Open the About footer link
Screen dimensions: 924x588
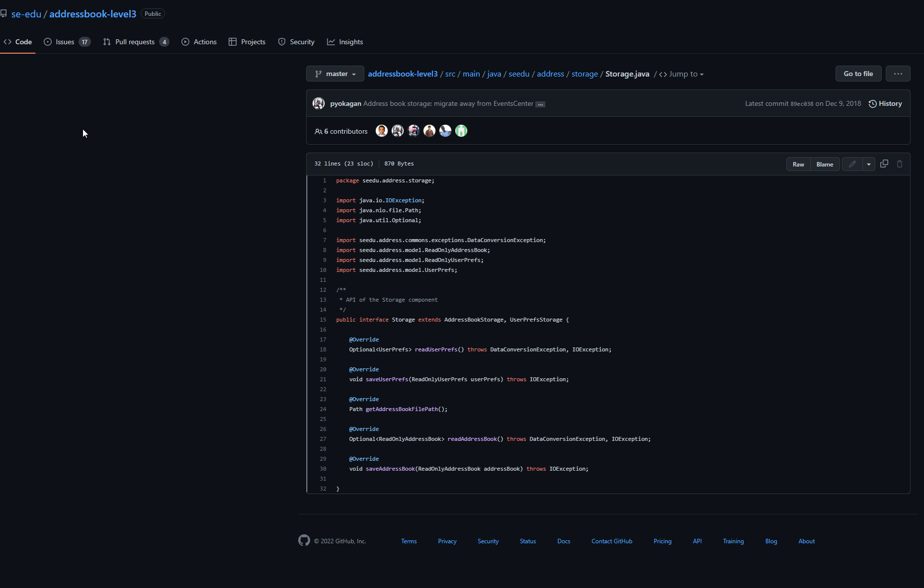coord(807,541)
